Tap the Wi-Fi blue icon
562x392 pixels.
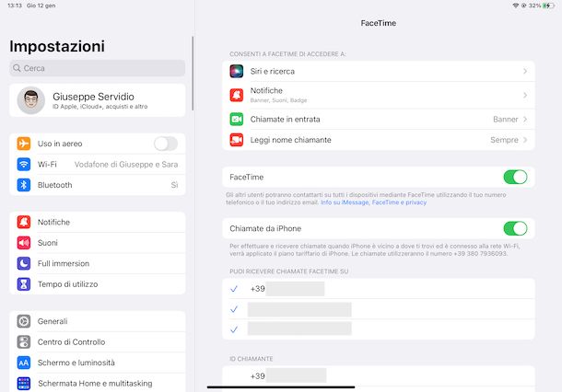point(24,165)
